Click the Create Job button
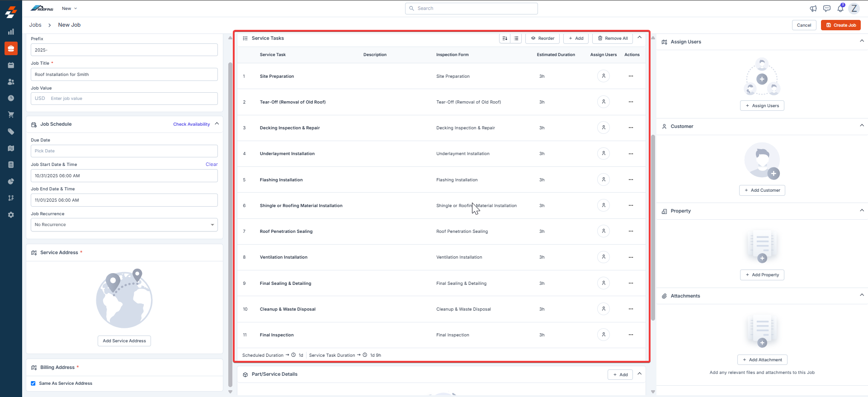Screen dimensions: 868x397 coord(841,25)
